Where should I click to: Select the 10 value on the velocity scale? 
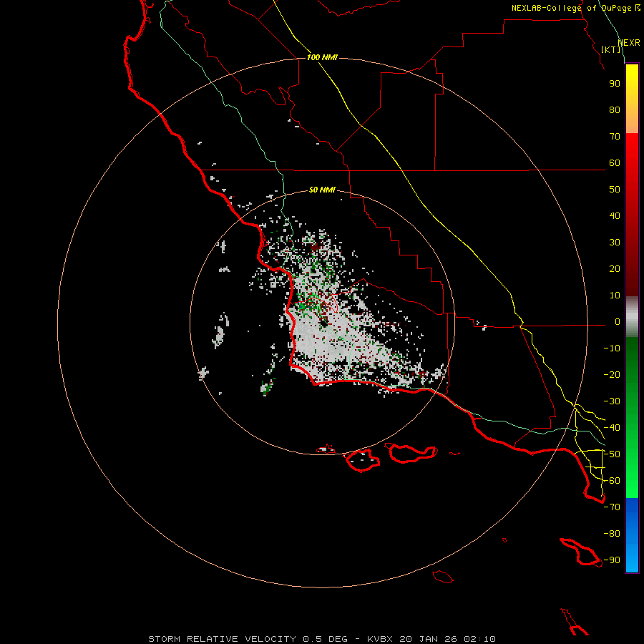pyautogui.click(x=615, y=296)
